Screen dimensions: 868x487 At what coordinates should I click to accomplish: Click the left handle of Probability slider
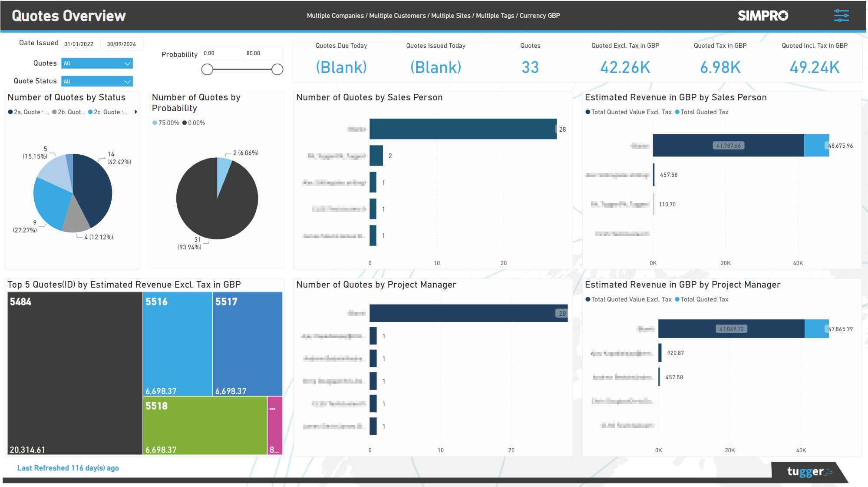(x=207, y=70)
